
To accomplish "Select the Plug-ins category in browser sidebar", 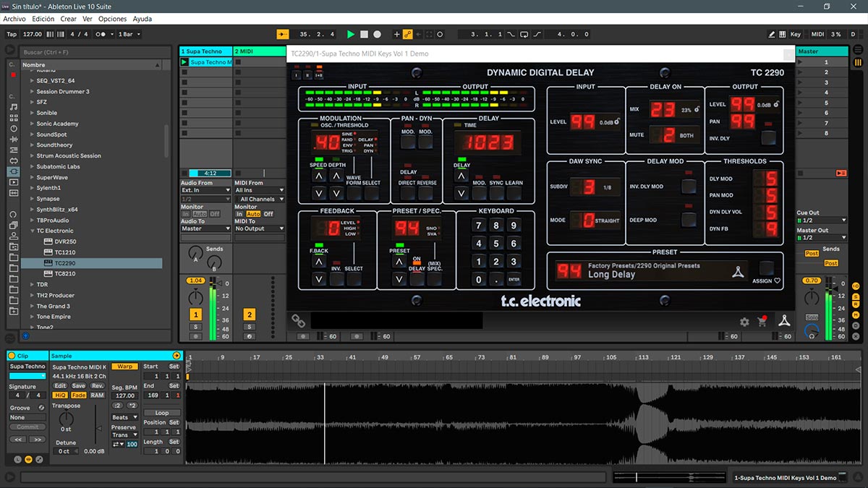I will coord(13,171).
